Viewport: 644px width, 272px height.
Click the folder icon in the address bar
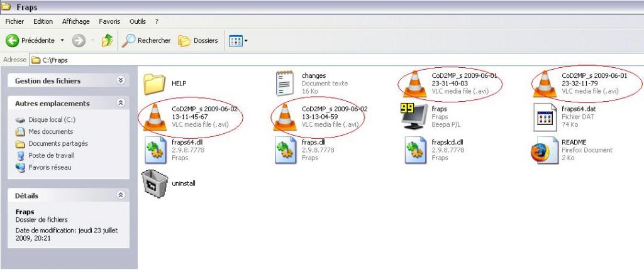36,60
